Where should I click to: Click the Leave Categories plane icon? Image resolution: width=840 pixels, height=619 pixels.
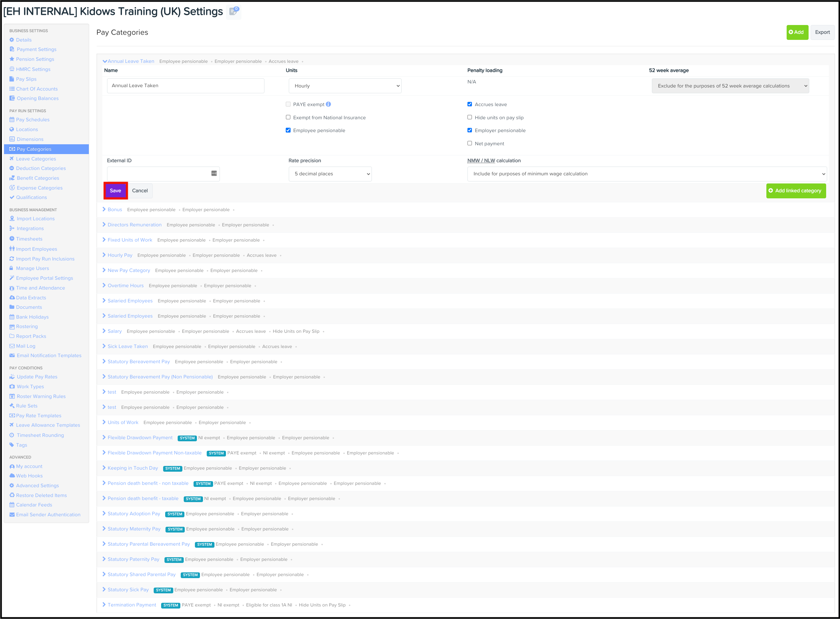pos(11,159)
